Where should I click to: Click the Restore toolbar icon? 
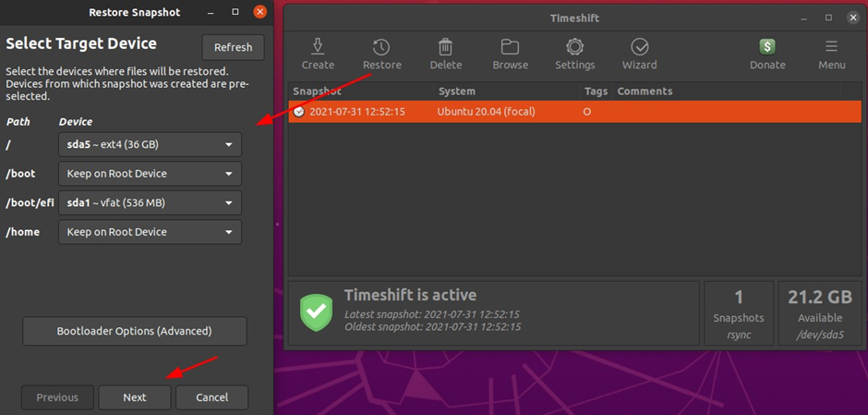(381, 47)
